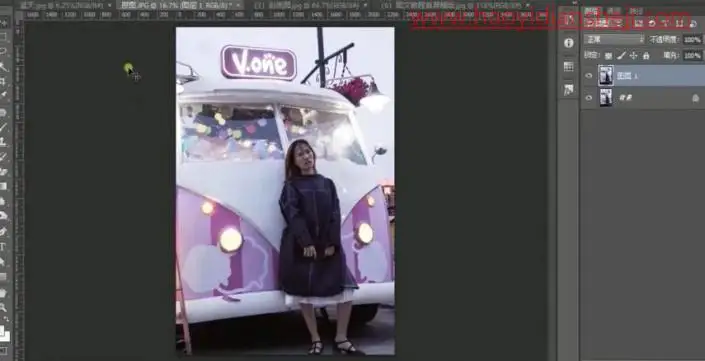Viewport: 705px width, 361px height.
Task: Select the Gradient tool
Action: [4, 186]
